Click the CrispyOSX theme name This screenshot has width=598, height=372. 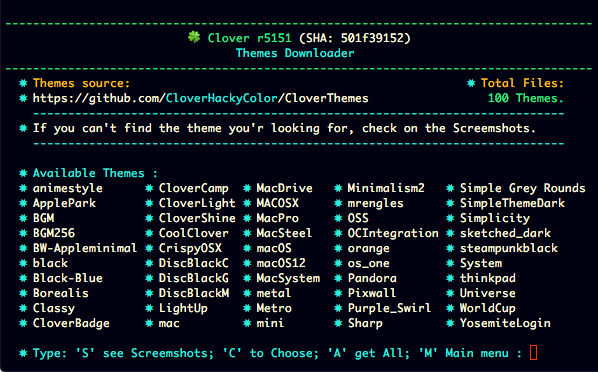190,248
